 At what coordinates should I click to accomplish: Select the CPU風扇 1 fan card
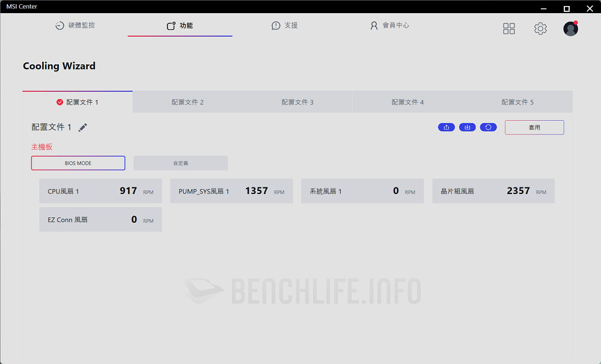[100, 191]
